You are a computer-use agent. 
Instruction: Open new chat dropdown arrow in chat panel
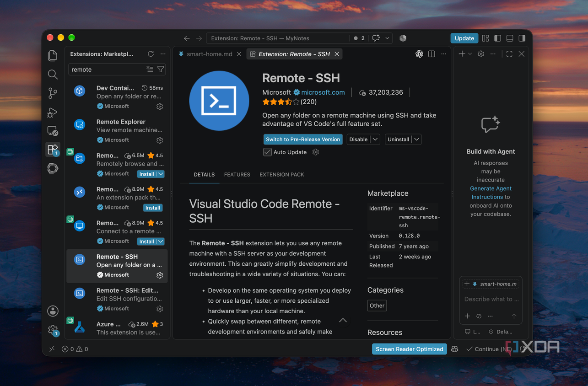point(470,54)
